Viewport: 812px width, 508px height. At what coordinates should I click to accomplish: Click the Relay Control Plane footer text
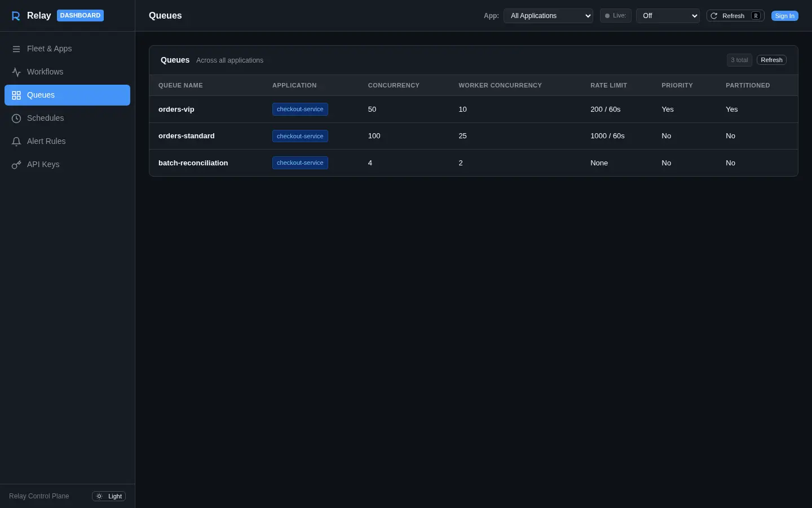pyautogui.click(x=39, y=496)
